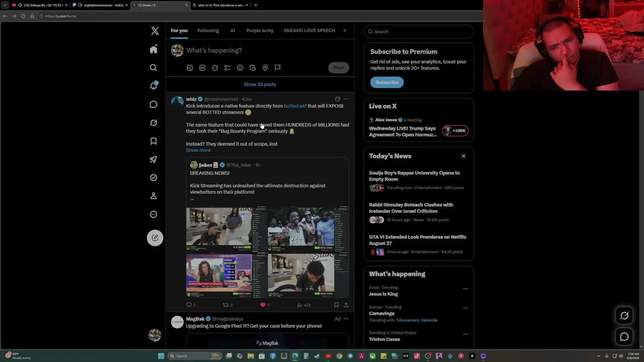Toggle bookmark on whiz's post
This screenshot has height=362, width=644.
(x=336, y=305)
